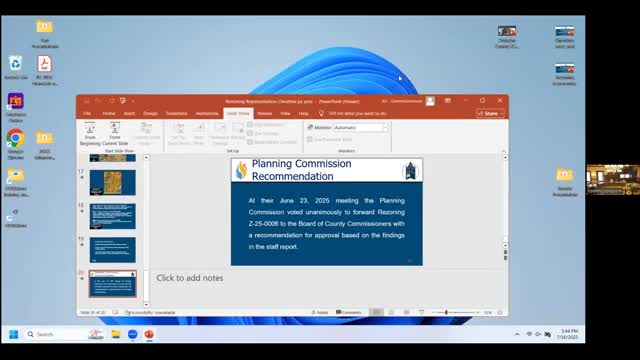
Task: Start slide show From Beginning
Action: click(90, 134)
